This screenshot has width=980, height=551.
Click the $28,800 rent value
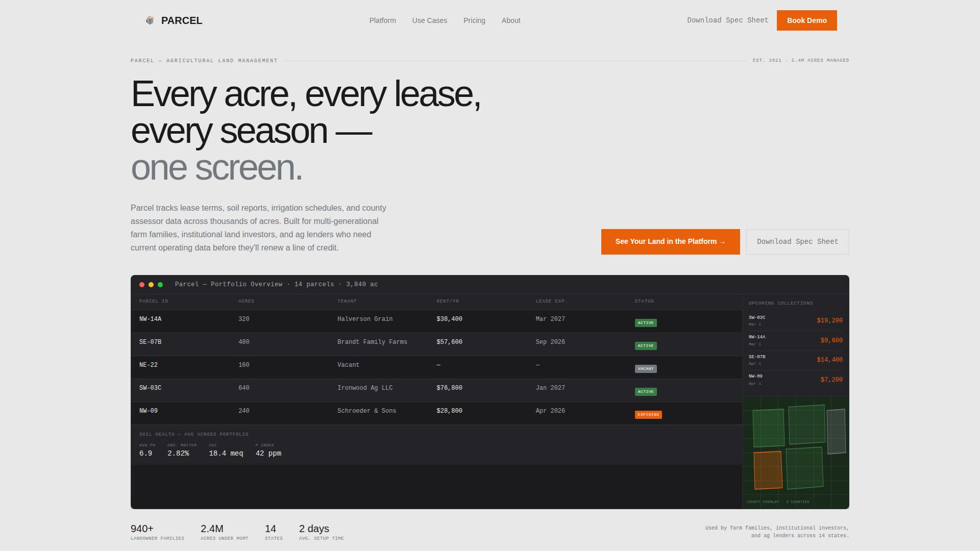(x=449, y=411)
